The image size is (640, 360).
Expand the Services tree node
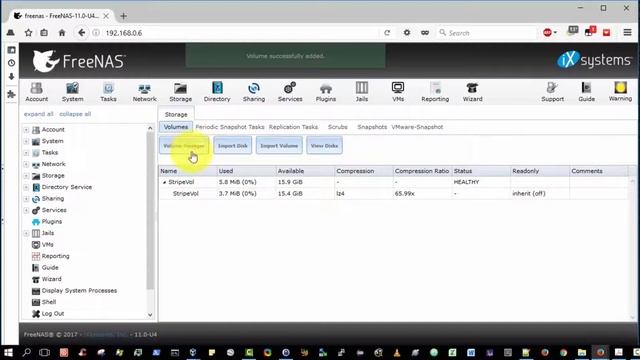tap(26, 210)
